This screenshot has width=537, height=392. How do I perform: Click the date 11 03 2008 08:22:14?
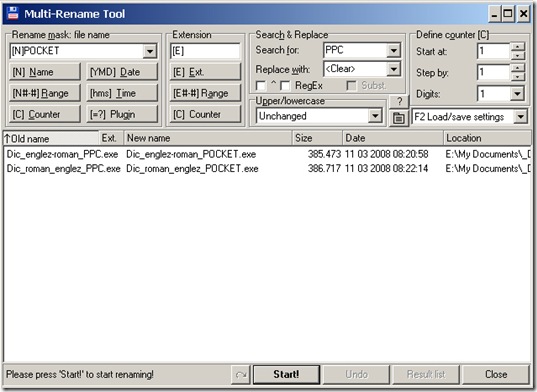click(386, 169)
